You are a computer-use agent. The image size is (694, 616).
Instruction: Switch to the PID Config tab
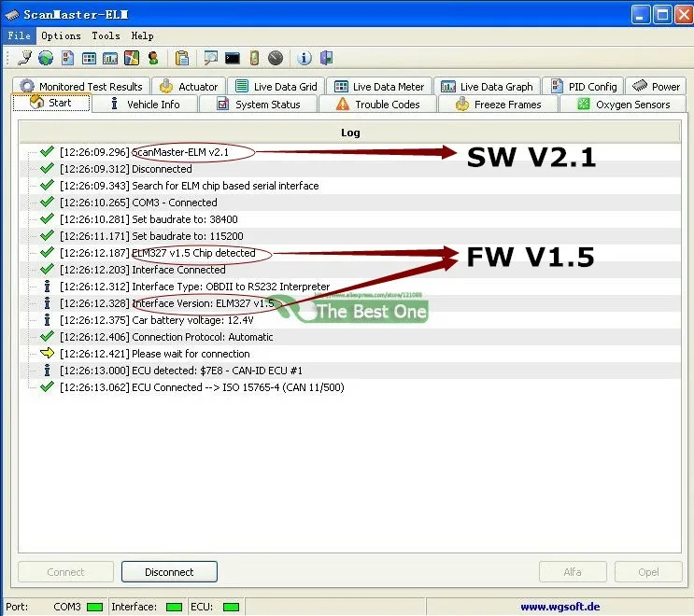click(584, 86)
